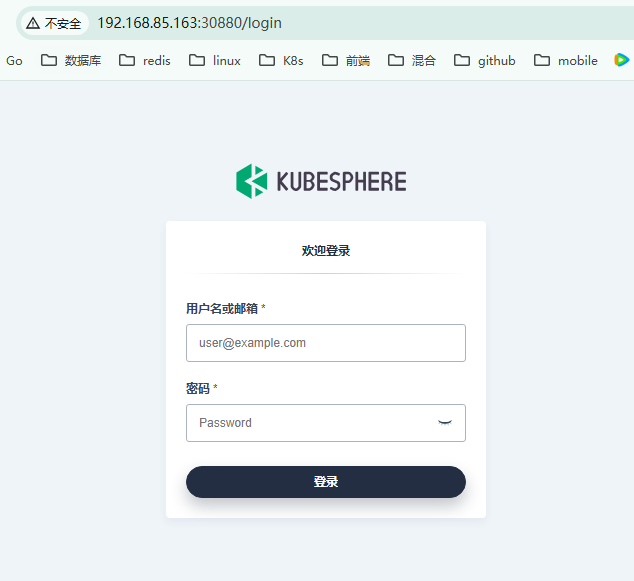Click the 欢迎登录 heading text
Viewport: 634px width, 581px height.
point(326,251)
